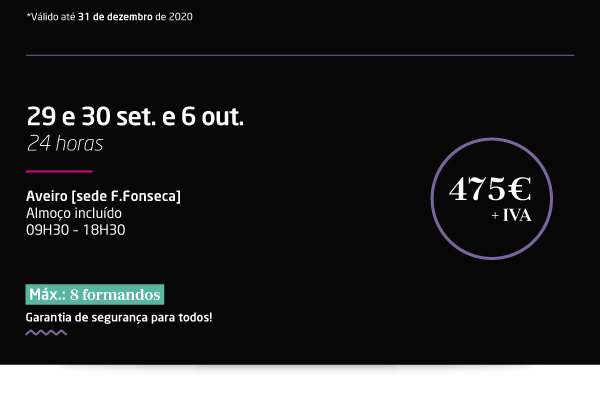Click the 09H30 - 18H30 schedule text
600x400 pixels.
click(76, 230)
